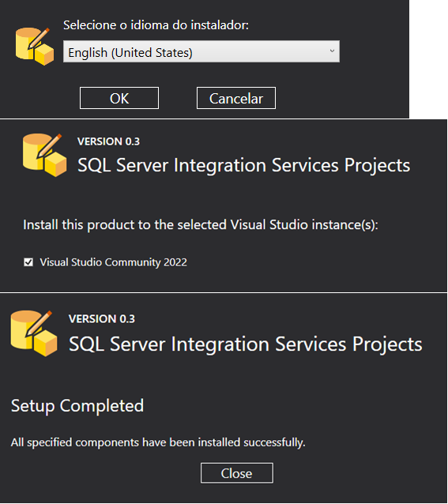Click the SSIS logo in the Visual Studio instance panel
Screen dimensions: 448x504
click(x=44, y=156)
